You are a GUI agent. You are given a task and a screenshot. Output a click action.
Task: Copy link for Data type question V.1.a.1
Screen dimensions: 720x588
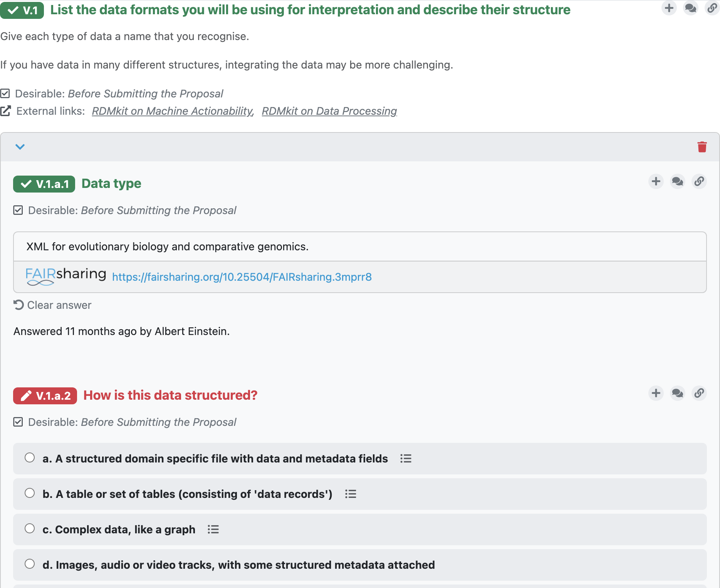point(699,181)
